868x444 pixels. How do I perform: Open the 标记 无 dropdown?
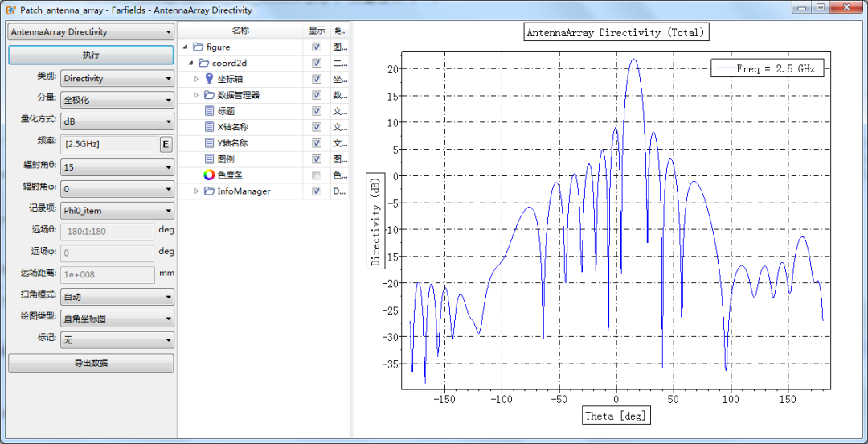click(x=117, y=339)
